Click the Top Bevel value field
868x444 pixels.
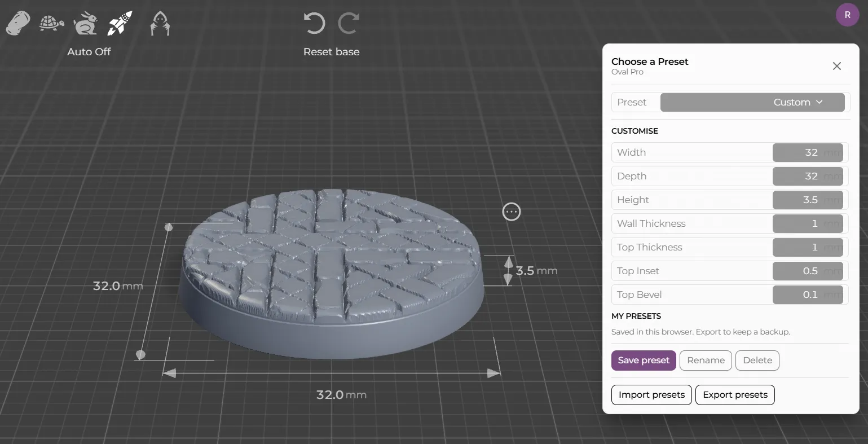click(x=808, y=294)
